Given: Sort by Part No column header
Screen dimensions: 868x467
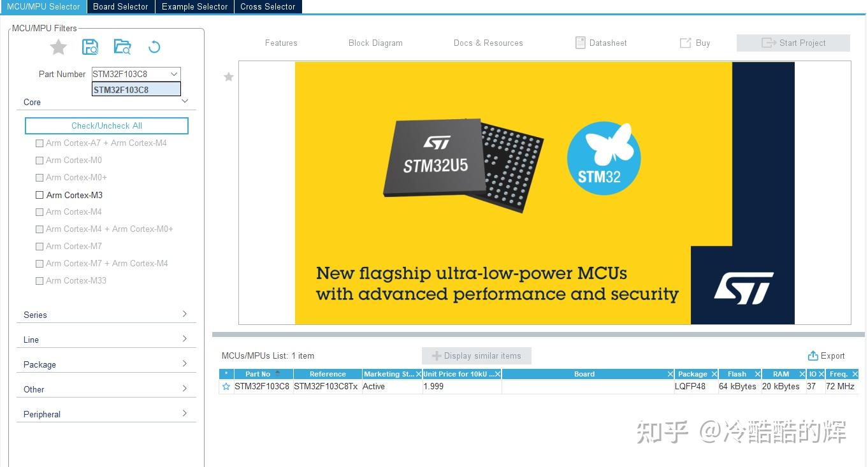Looking at the screenshot, I should (263, 374).
